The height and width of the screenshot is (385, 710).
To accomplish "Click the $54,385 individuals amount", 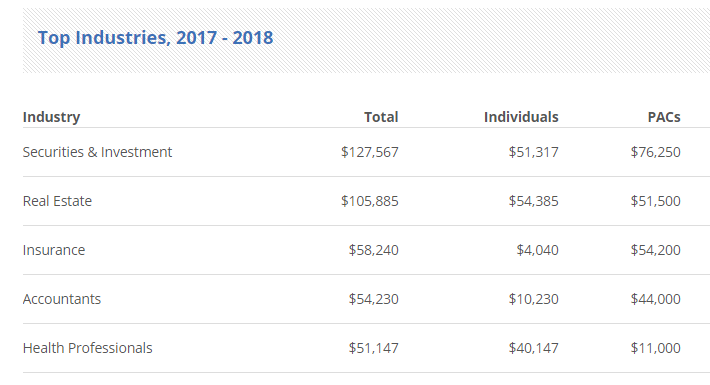I will (x=533, y=201).
